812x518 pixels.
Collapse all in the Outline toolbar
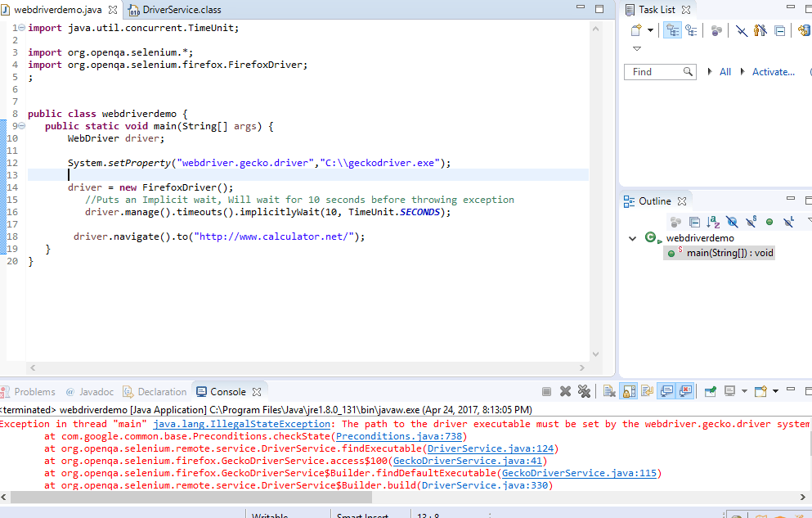[694, 223]
